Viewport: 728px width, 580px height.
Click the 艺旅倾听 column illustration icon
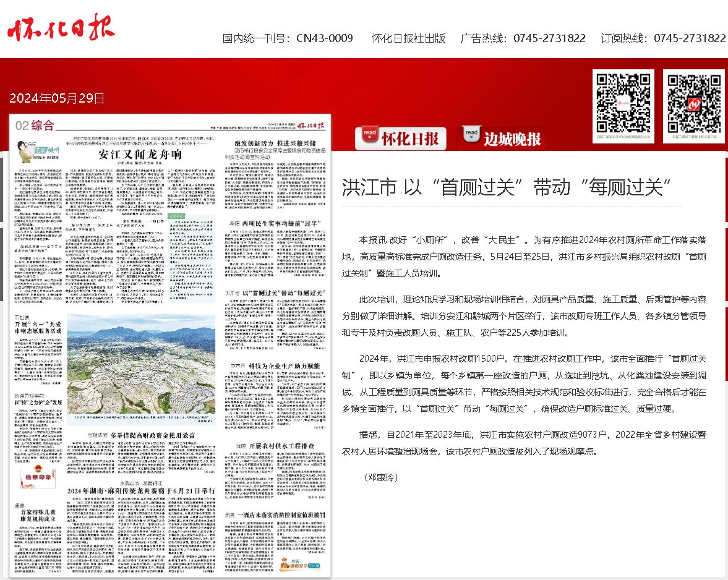click(38, 150)
